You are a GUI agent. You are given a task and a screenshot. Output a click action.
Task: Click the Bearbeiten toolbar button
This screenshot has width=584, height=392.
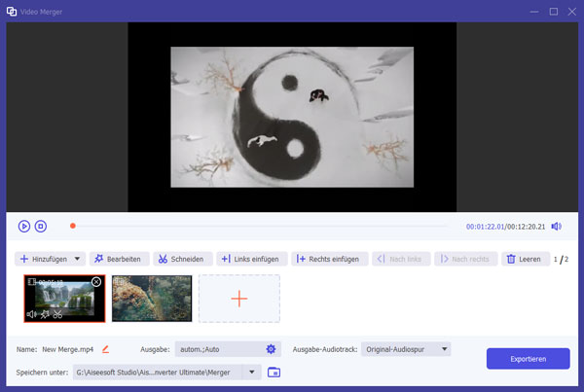(x=116, y=259)
